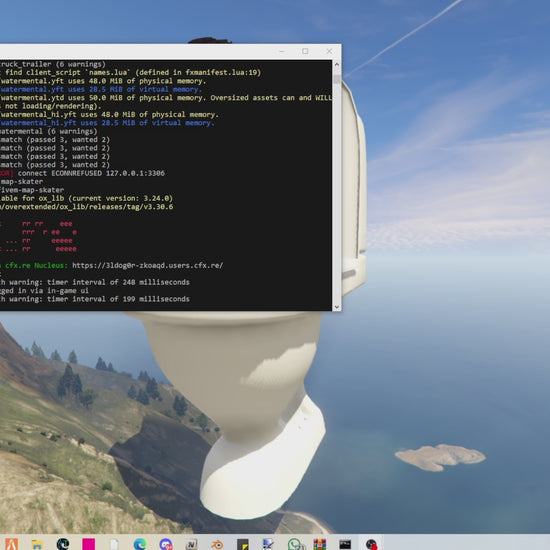This screenshot has height=550, width=550.
Task: Click 'not loading/rendering).' line
Action: [x=51, y=106]
